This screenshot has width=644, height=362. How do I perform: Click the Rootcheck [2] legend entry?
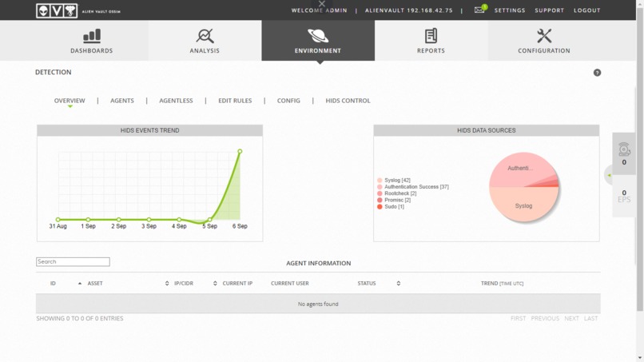pyautogui.click(x=400, y=193)
